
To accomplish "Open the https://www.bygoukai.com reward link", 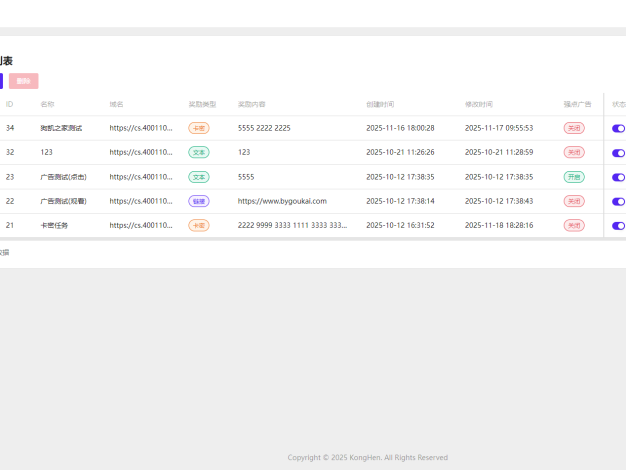I will pyautogui.click(x=282, y=201).
